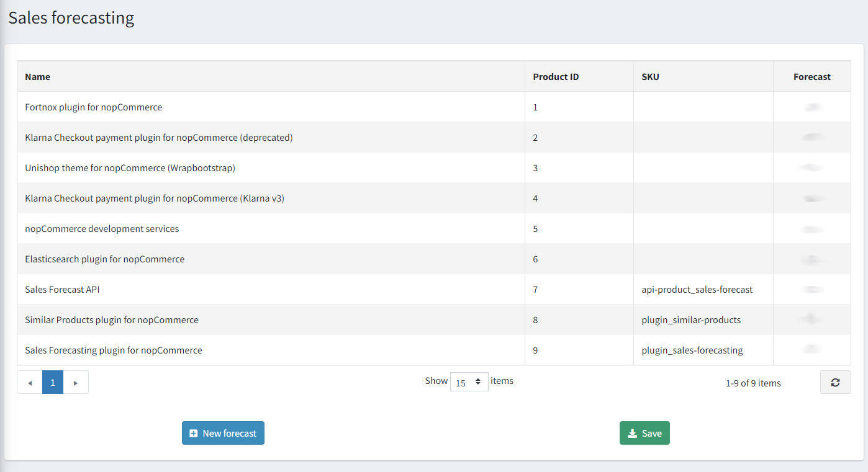Screen dimensions: 868x472
Task: Click the green Save button
Action: pos(644,433)
